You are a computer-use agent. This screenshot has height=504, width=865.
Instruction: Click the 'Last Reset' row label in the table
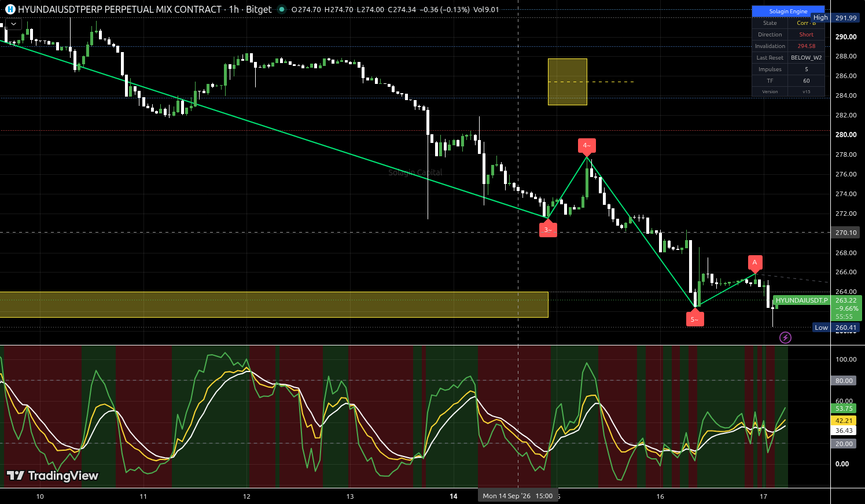pyautogui.click(x=770, y=58)
